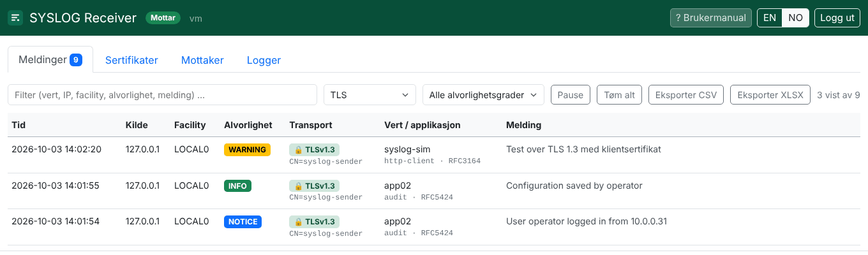
Task: Click Eksporter XLSX
Action: coord(770,95)
